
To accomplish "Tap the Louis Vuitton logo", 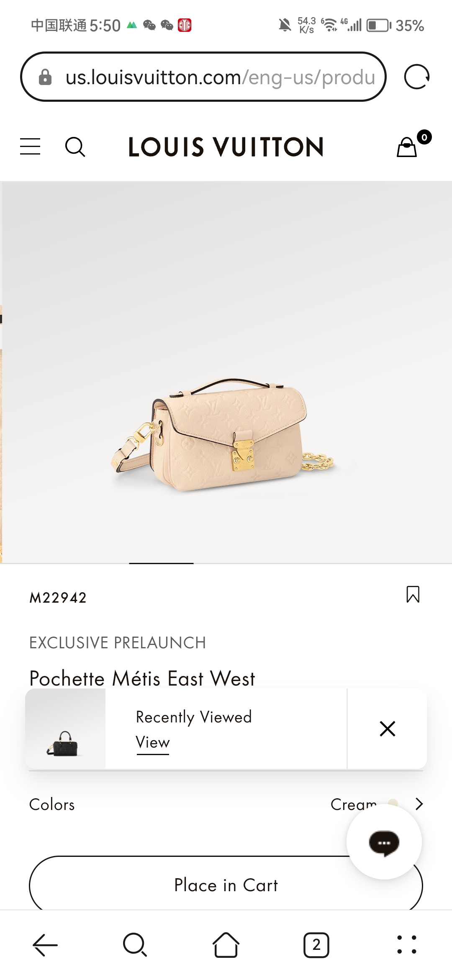I will coord(226,147).
